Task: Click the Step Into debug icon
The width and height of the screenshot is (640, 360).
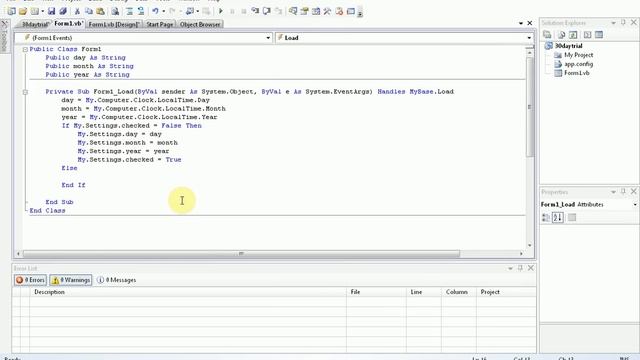Action: (255, 11)
